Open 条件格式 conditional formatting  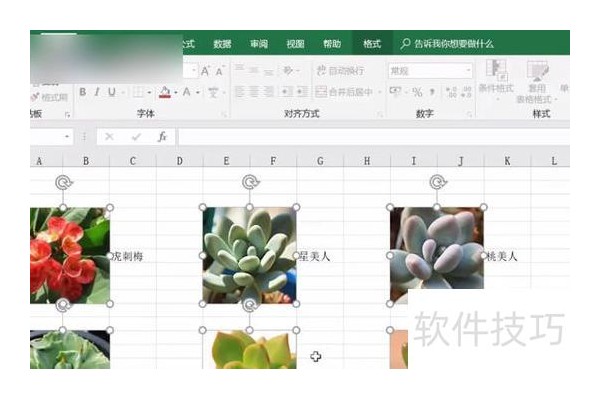coord(496,78)
